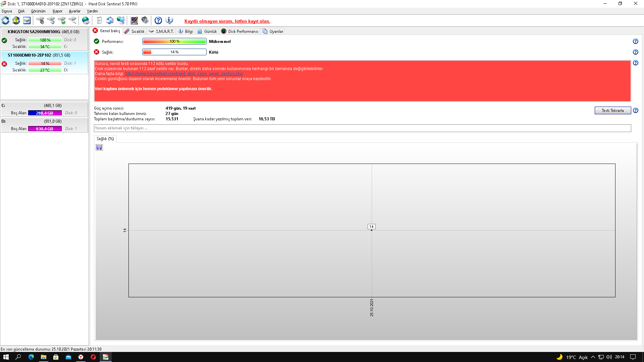Click the refresh with warning icon
644x362 pixels.
pos(16,21)
